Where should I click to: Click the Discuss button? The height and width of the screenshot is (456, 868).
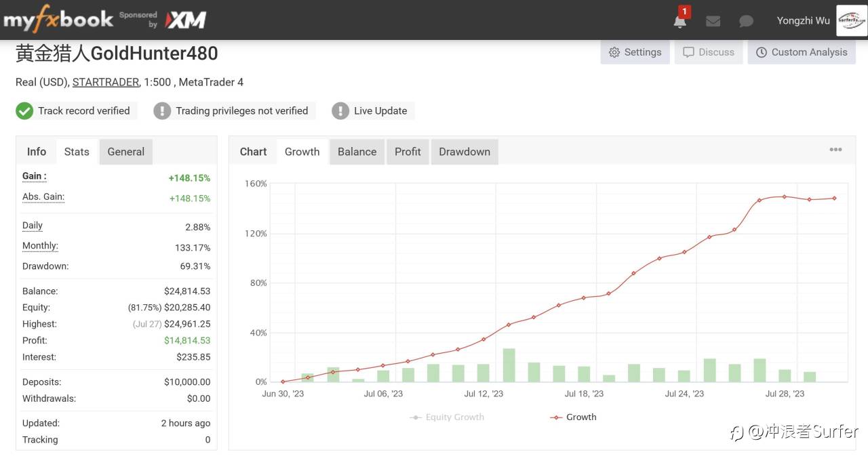tap(709, 52)
